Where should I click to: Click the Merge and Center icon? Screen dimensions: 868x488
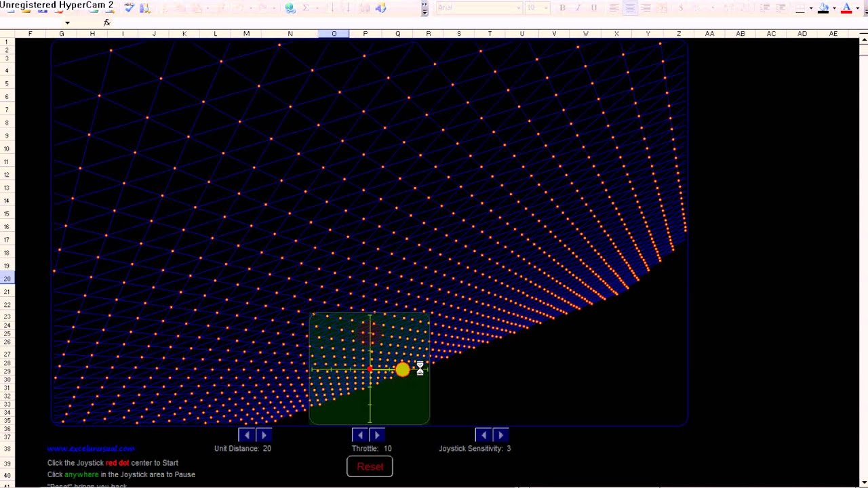coord(662,8)
